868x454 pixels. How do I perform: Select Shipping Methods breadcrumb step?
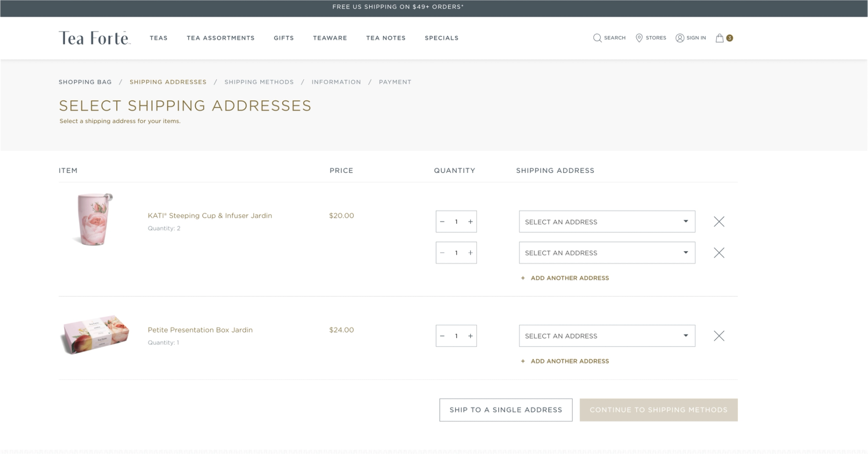click(259, 82)
